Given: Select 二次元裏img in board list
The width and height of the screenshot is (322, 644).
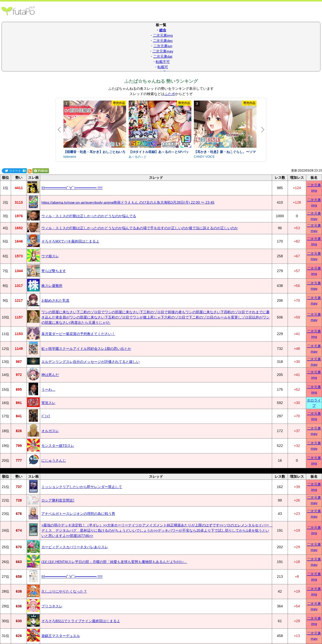Looking at the screenshot, I should pos(163,35).
